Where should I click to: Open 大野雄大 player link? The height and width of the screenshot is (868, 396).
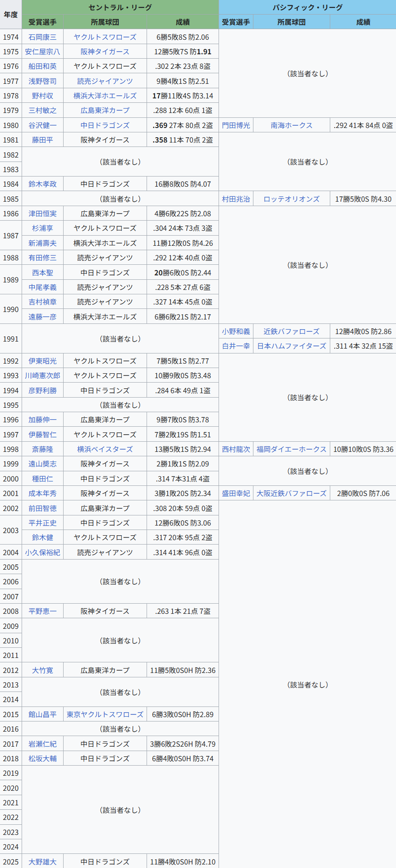(x=42, y=862)
